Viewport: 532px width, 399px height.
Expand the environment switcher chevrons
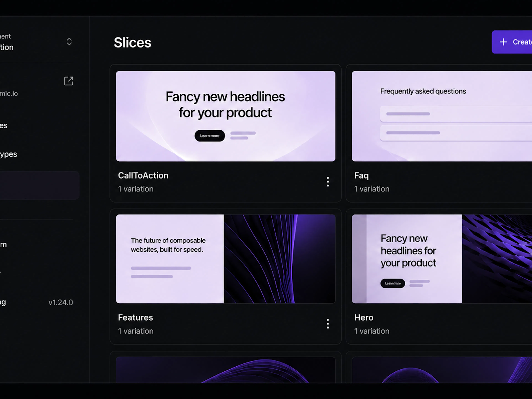coord(69,42)
